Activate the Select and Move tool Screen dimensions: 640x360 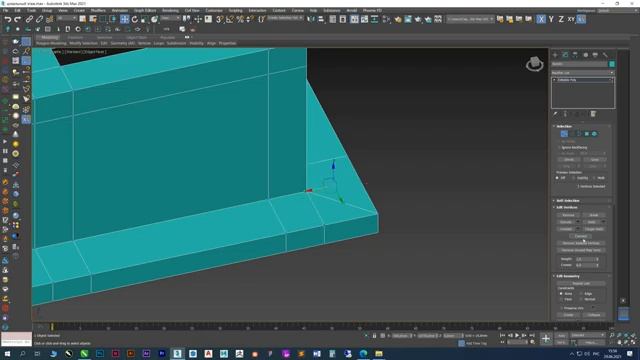(124, 19)
